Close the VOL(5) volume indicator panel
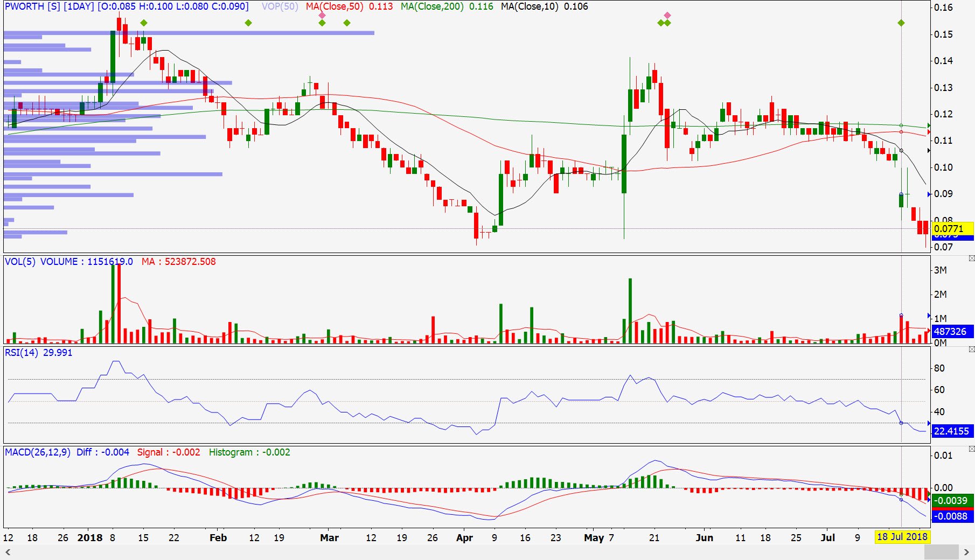 click(x=971, y=258)
